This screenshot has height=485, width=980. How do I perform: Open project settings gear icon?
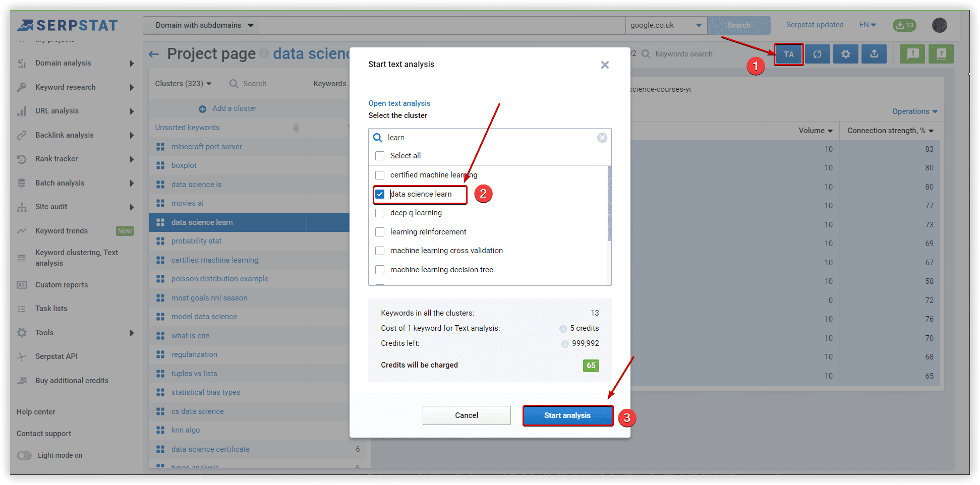pos(846,54)
